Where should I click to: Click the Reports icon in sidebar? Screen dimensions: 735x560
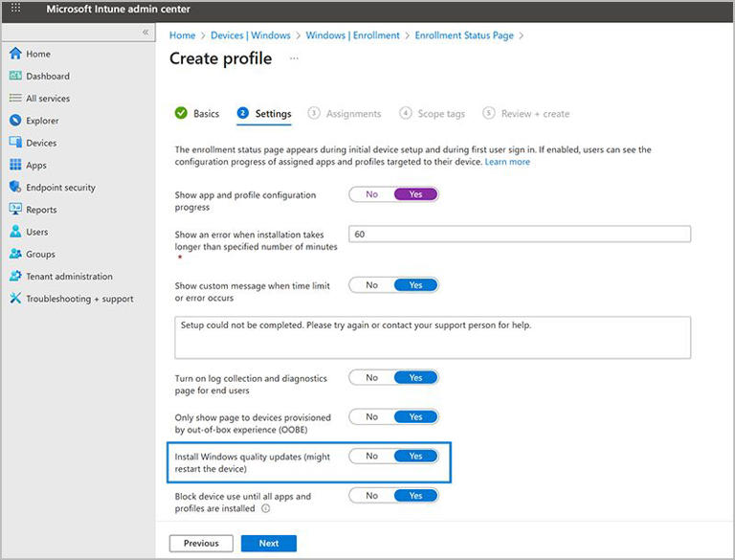(15, 210)
